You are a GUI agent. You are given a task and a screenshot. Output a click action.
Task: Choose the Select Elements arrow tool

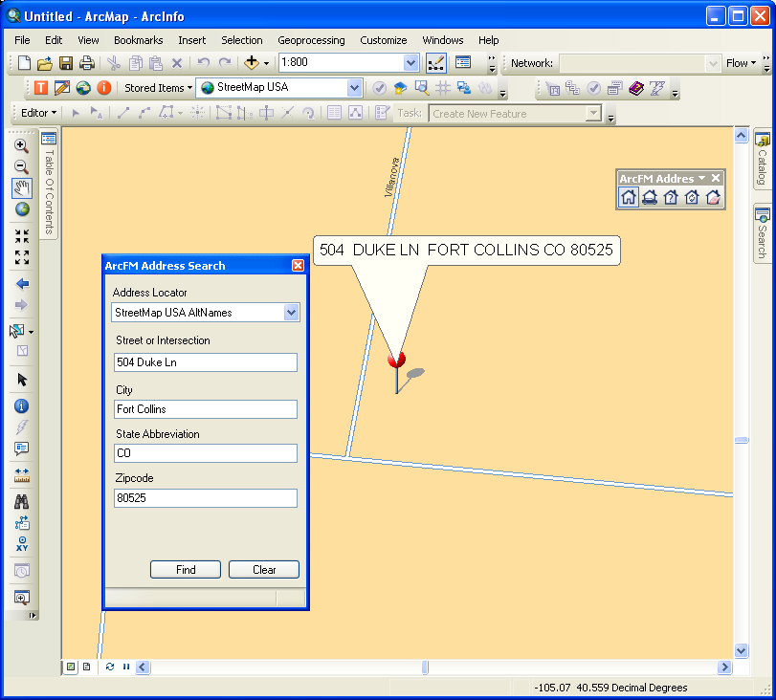coord(22,380)
